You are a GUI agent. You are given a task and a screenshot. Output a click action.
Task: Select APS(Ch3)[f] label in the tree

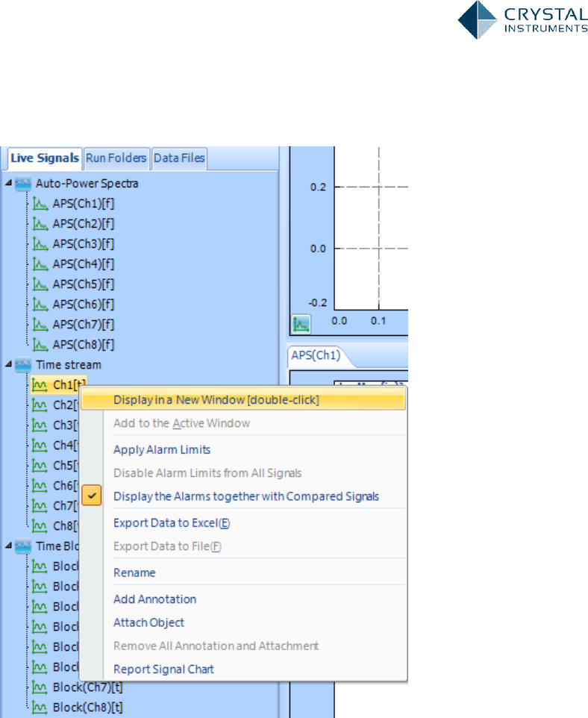[84, 244]
